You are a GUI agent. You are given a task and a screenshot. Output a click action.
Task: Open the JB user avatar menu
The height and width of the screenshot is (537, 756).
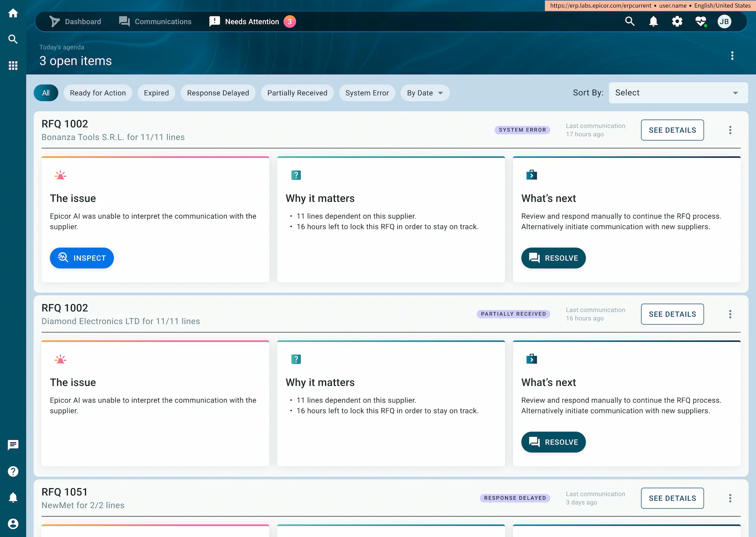(x=725, y=21)
